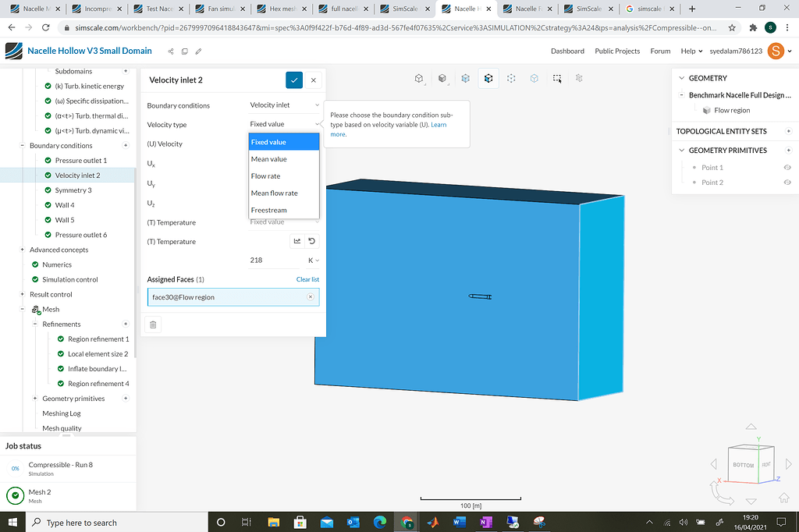The width and height of the screenshot is (799, 532).
Task: Reset the Temperature field to default value
Action: (x=311, y=241)
